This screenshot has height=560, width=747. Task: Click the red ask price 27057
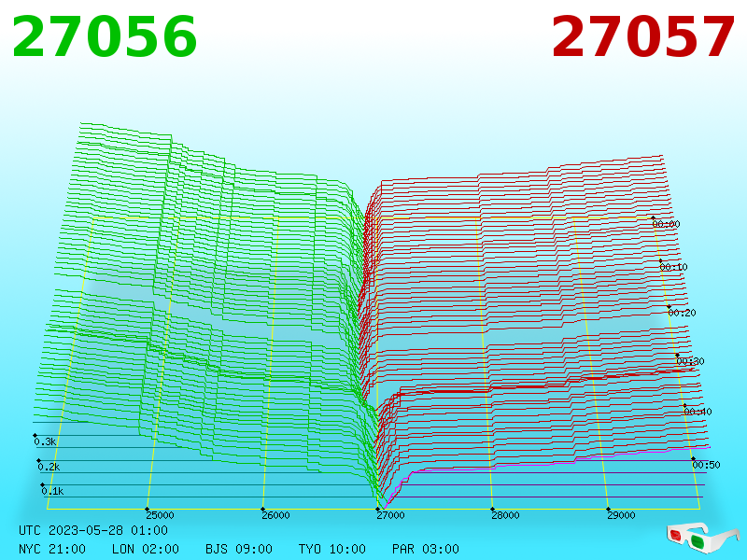point(642,37)
